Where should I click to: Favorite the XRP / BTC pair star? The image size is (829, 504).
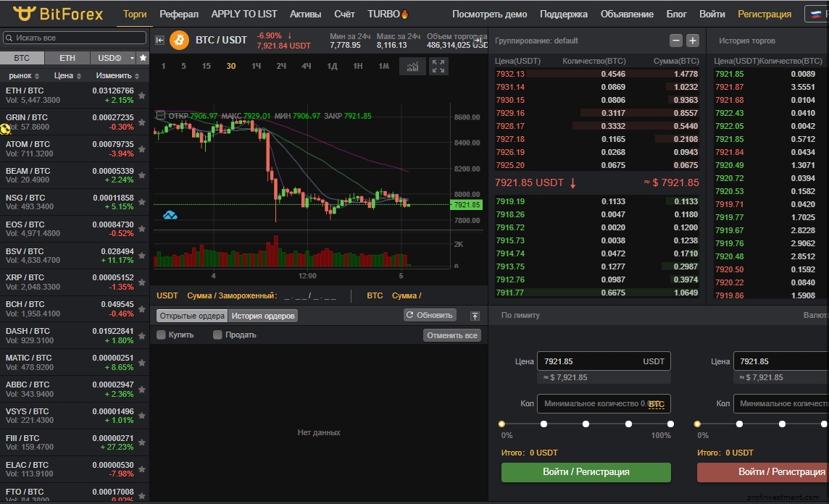tap(142, 282)
